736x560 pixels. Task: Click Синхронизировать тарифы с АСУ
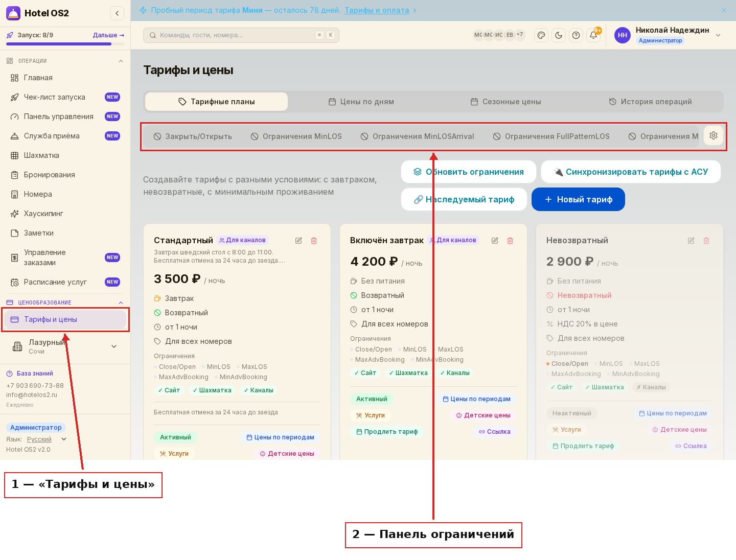pos(631,172)
